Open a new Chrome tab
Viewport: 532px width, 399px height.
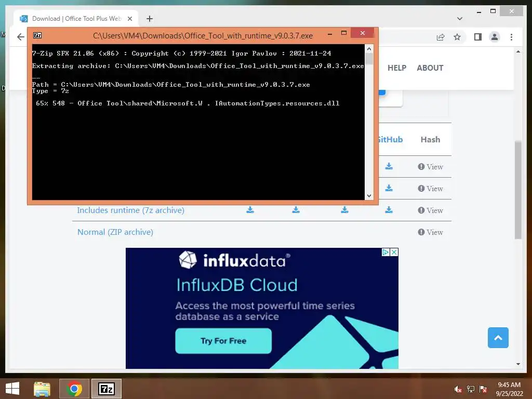(150, 19)
